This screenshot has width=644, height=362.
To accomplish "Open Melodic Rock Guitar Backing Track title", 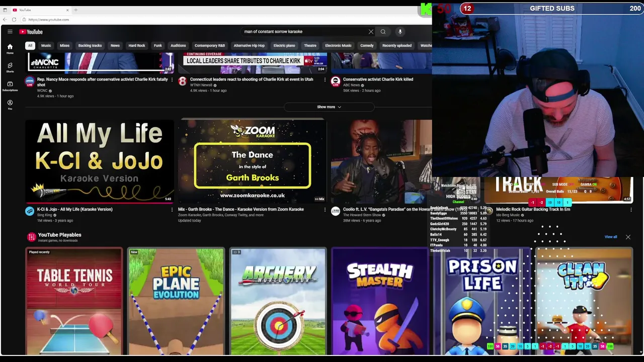I will 533,209.
